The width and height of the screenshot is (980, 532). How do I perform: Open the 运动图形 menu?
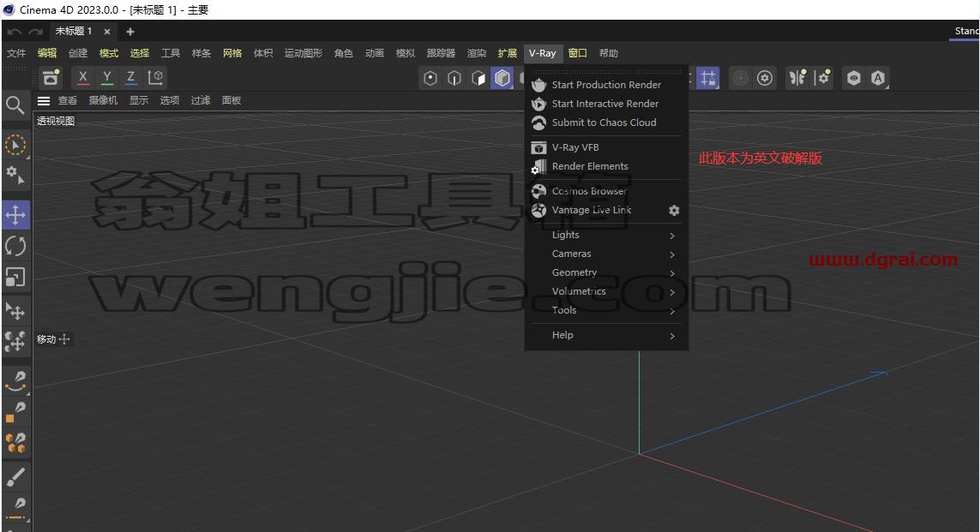click(304, 53)
